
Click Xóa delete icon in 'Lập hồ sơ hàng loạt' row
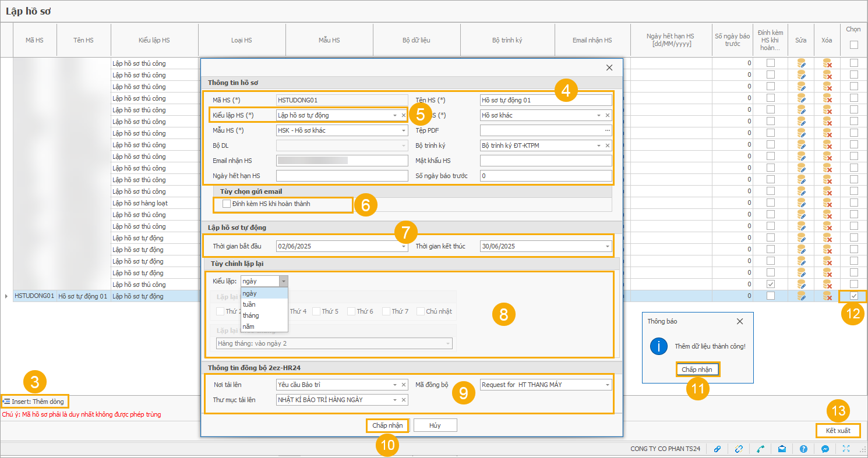point(827,203)
